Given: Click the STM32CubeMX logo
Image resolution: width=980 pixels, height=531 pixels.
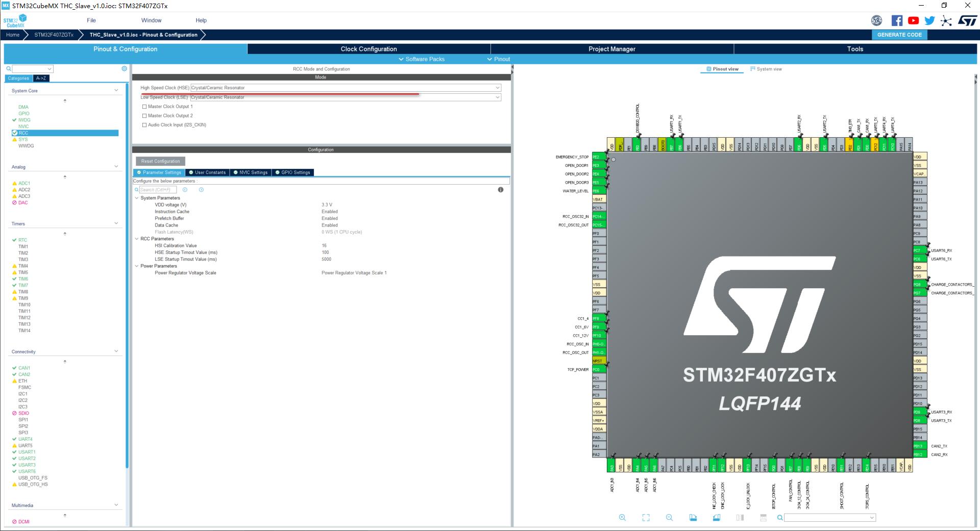Looking at the screenshot, I should (x=15, y=21).
